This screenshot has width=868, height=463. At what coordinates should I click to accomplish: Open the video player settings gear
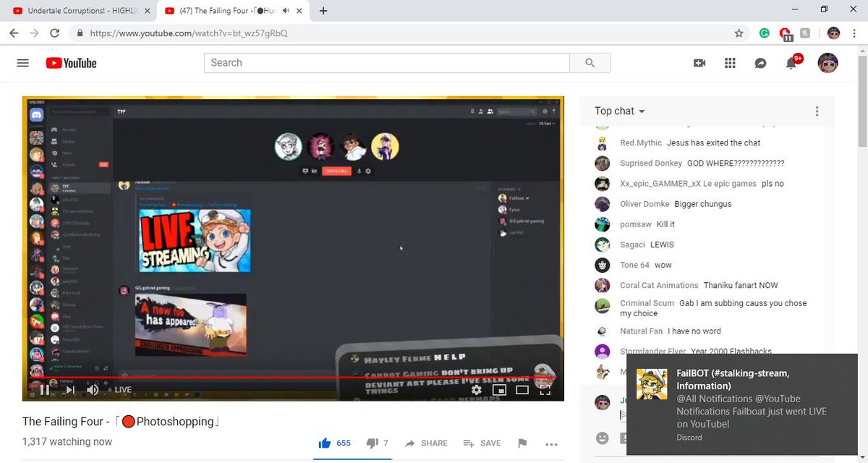point(476,390)
